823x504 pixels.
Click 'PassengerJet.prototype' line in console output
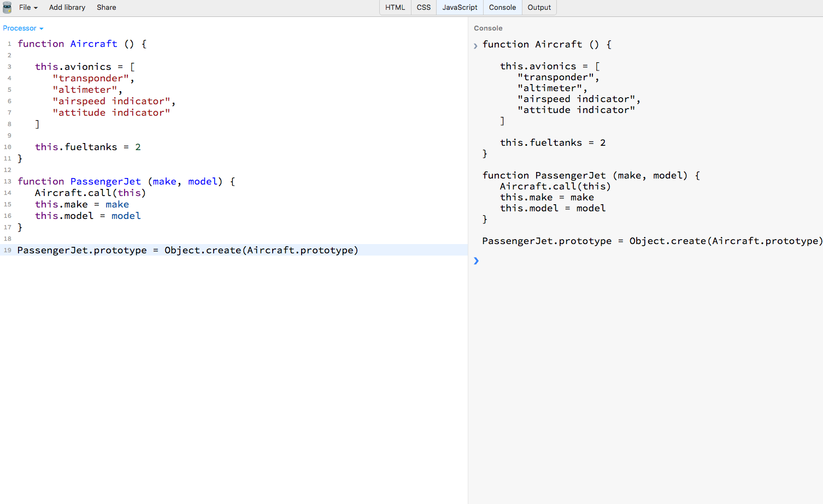[652, 241]
